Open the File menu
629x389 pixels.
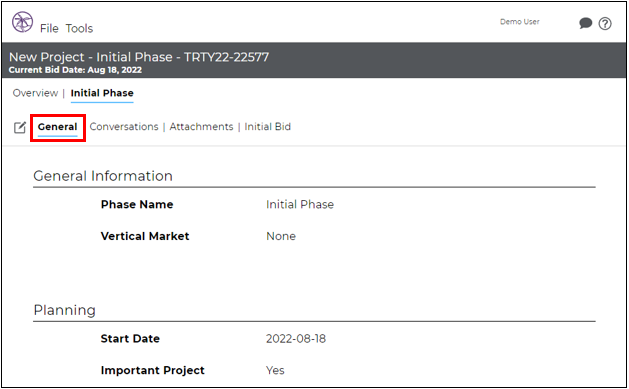pyautogui.click(x=49, y=28)
